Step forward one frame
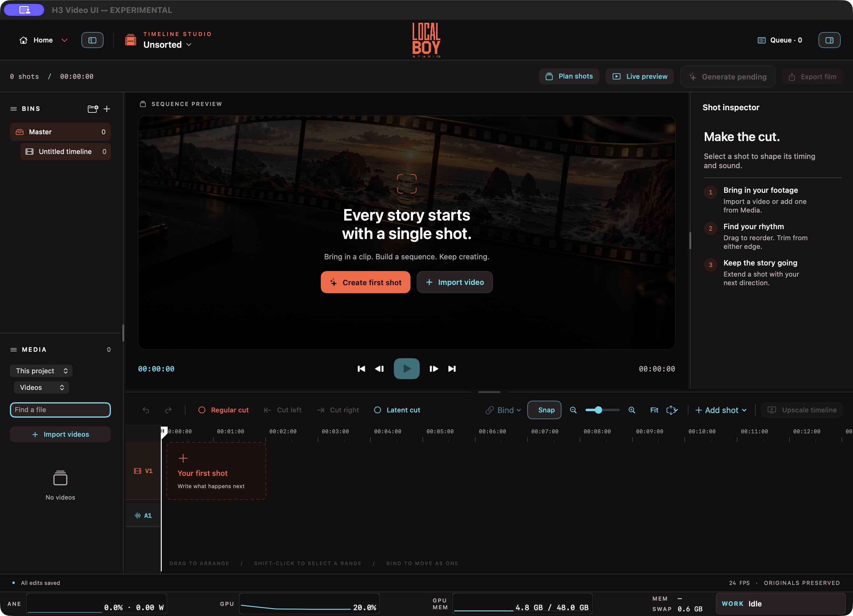This screenshot has height=616, width=853. [434, 369]
